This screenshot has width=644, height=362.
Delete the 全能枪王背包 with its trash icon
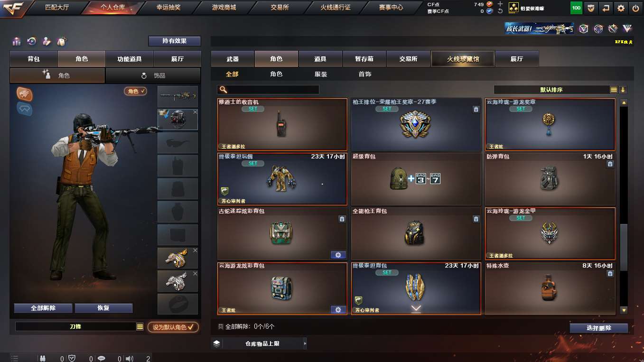pyautogui.click(x=476, y=219)
